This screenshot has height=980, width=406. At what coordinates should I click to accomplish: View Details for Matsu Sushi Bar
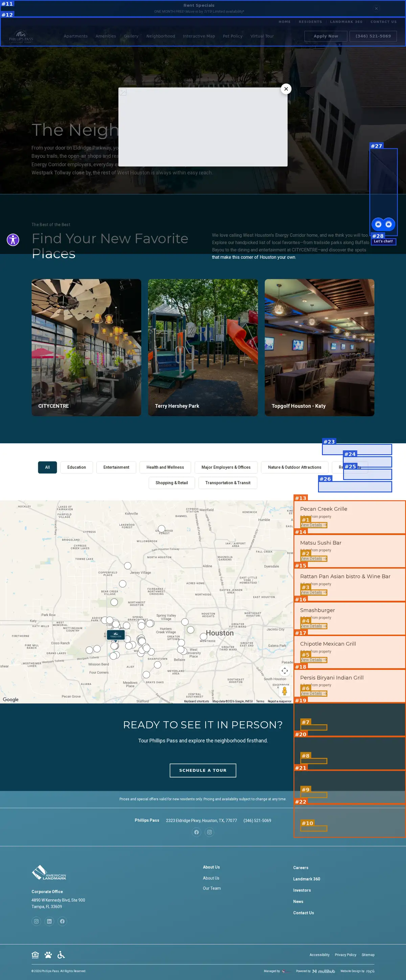(314, 558)
